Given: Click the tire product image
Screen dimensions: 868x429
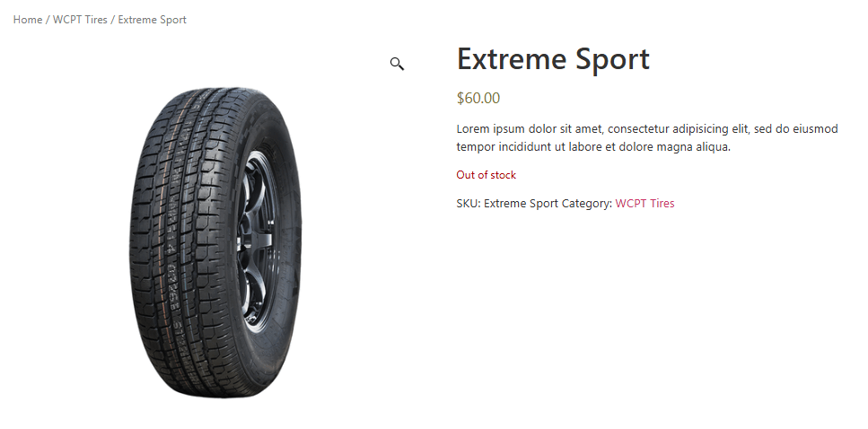Looking at the screenshot, I should click(x=216, y=242).
